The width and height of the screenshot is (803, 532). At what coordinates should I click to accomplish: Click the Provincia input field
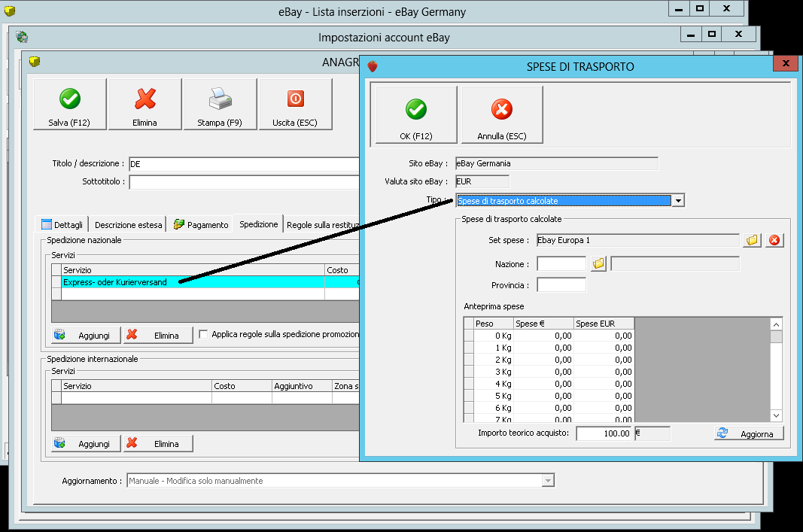(561, 285)
